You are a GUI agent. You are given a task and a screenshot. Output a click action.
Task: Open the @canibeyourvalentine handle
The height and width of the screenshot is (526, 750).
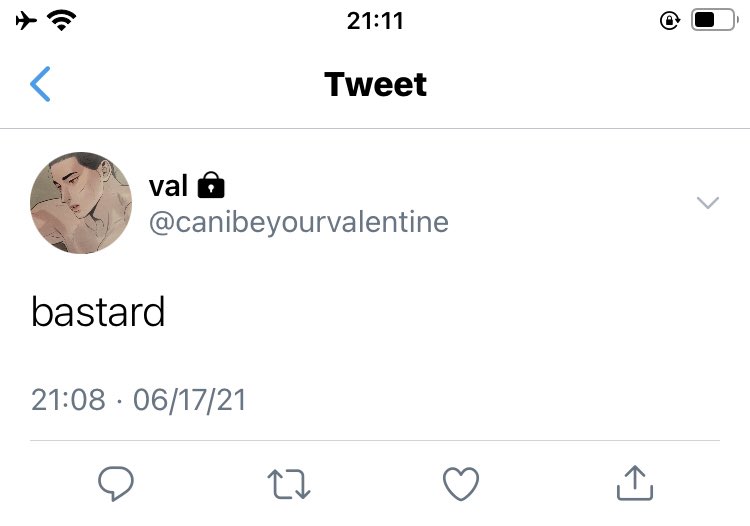(299, 223)
